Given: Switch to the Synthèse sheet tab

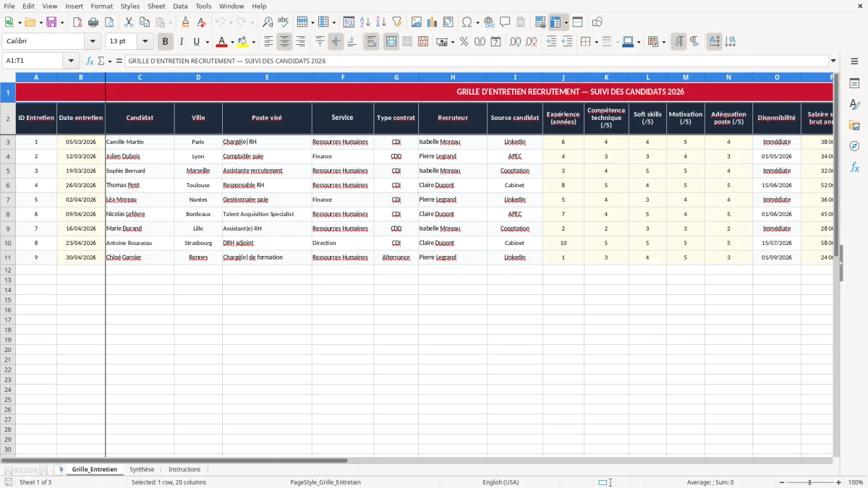Looking at the screenshot, I should pos(142,469).
